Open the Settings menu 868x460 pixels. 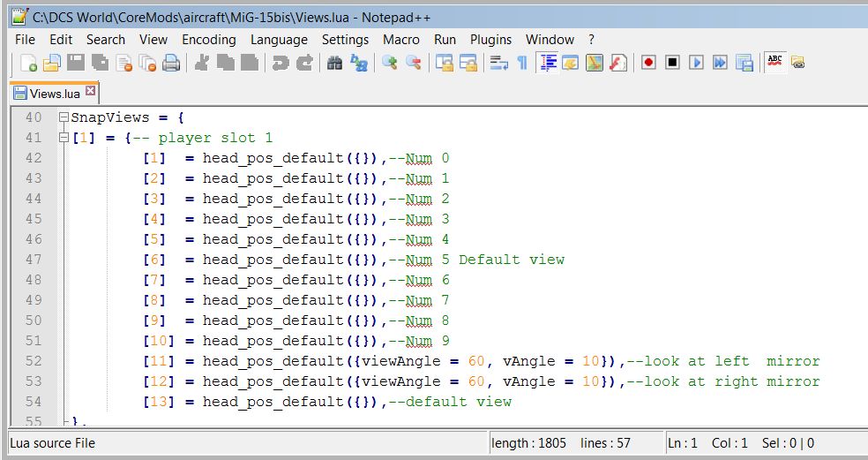click(x=345, y=40)
